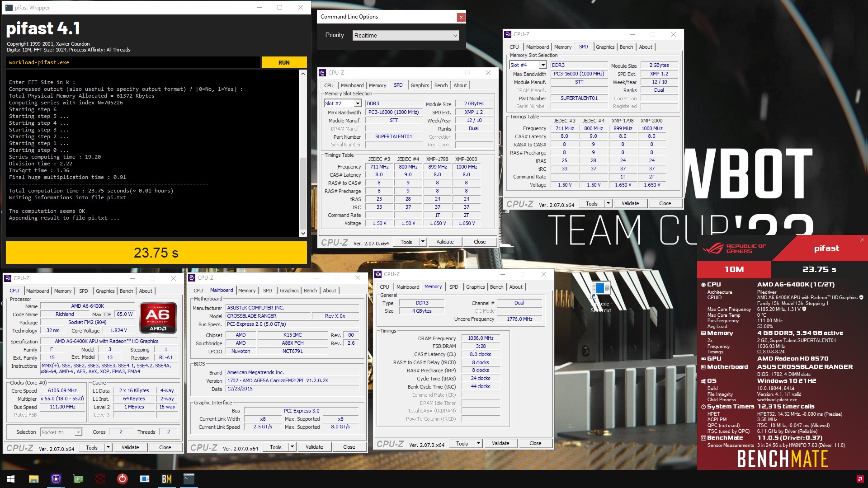
Task: Click the workload-pifast.exe command field
Action: click(x=133, y=62)
